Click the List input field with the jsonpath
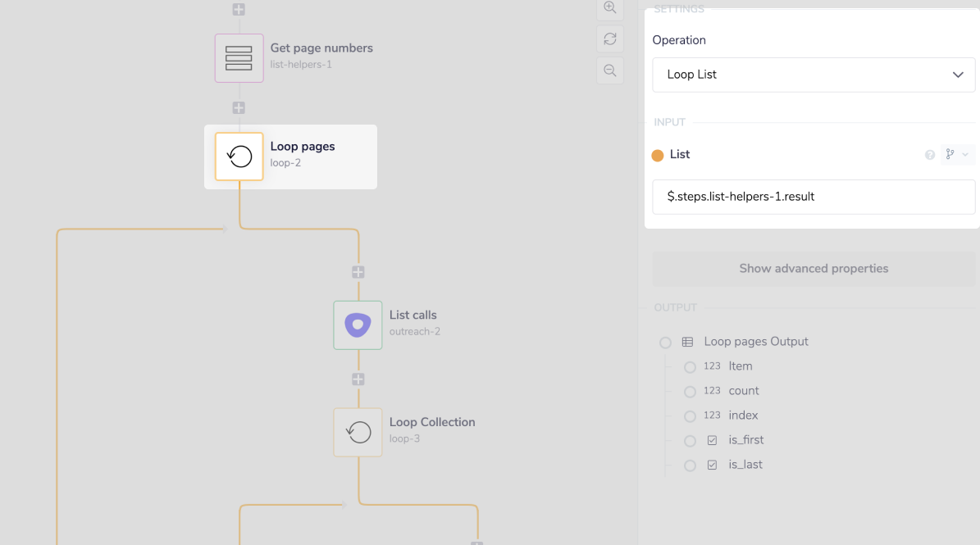This screenshot has height=545, width=980. click(814, 197)
